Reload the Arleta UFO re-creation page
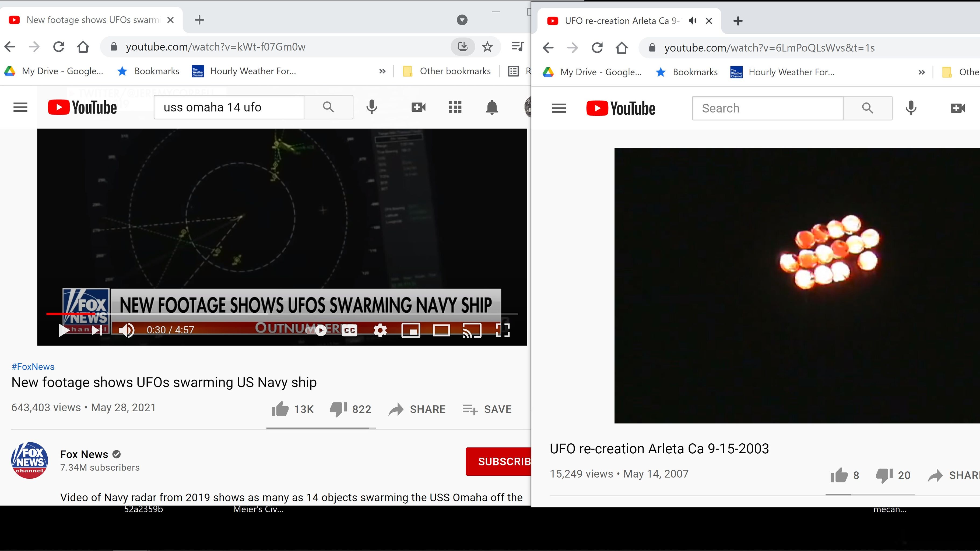Image resolution: width=980 pixels, height=551 pixels. [x=597, y=48]
